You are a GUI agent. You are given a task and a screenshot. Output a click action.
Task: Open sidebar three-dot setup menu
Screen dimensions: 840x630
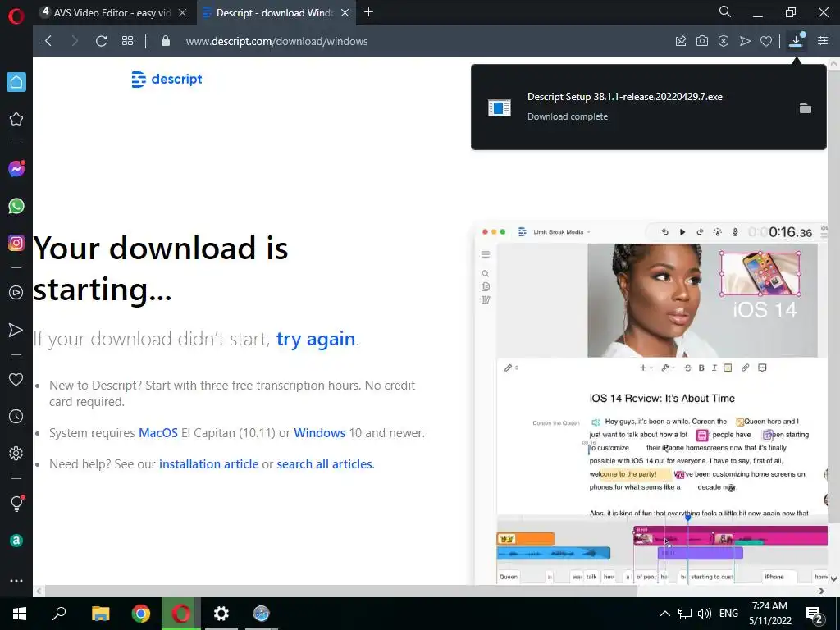click(16, 581)
